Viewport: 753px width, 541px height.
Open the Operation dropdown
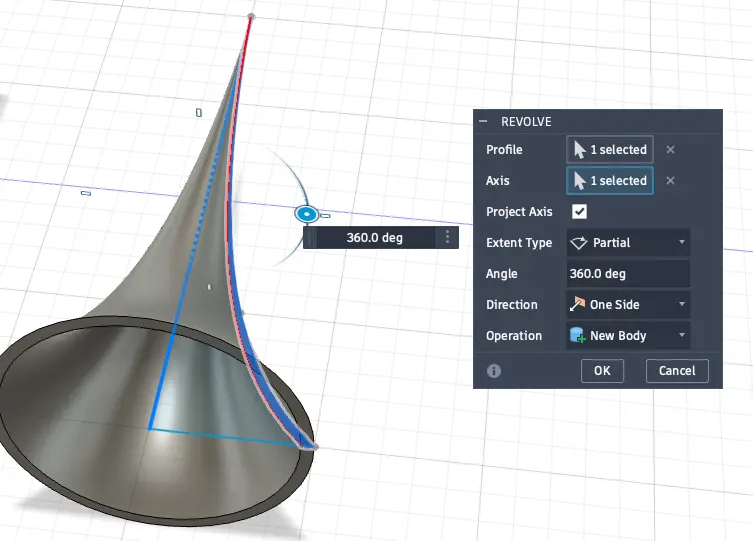click(x=628, y=336)
